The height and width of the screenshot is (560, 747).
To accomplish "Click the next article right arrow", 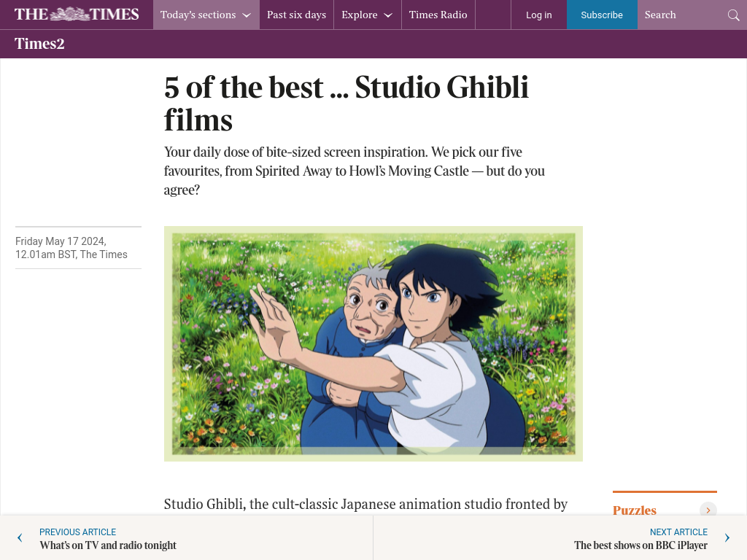I will pyautogui.click(x=727, y=538).
